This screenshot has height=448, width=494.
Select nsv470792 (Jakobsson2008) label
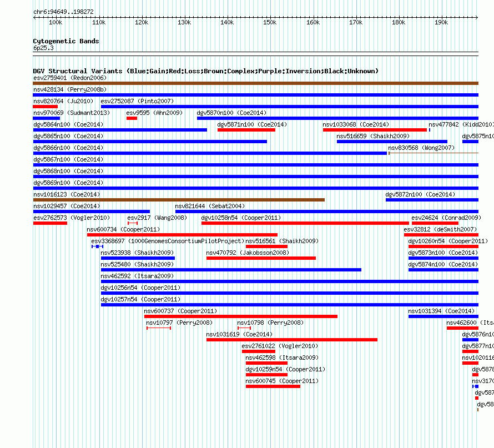[x=248, y=253]
